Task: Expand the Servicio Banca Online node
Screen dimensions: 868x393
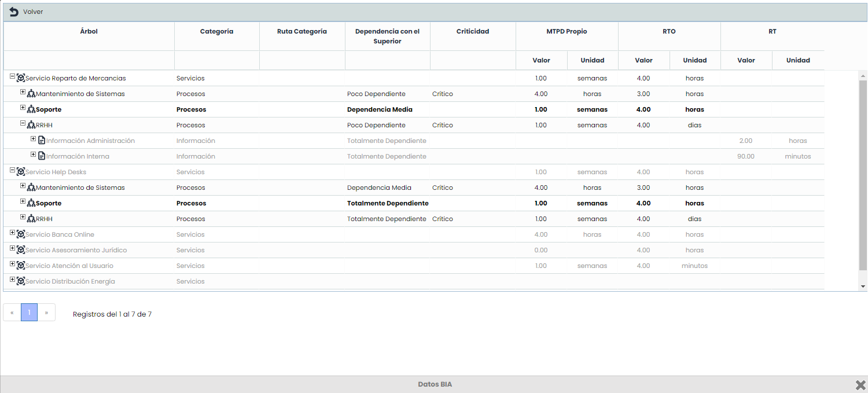Action: point(13,233)
